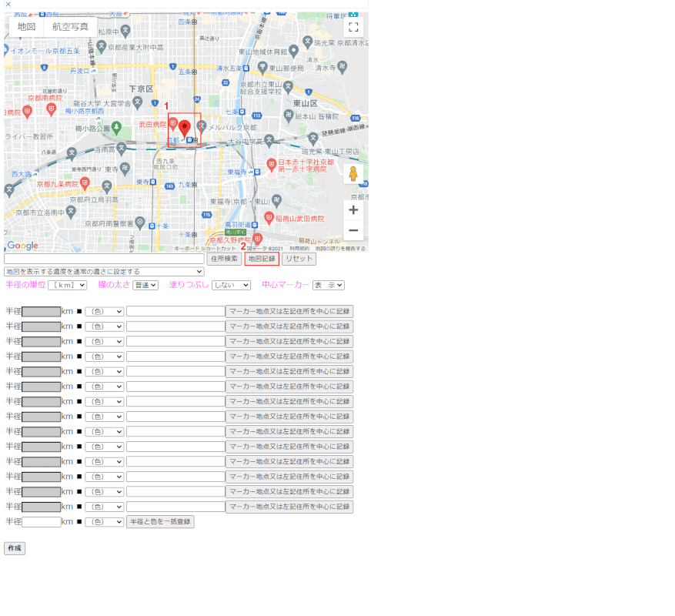Select the 京都九条病院 hospital icon
Screen dimensions: 675x616
[85, 183]
